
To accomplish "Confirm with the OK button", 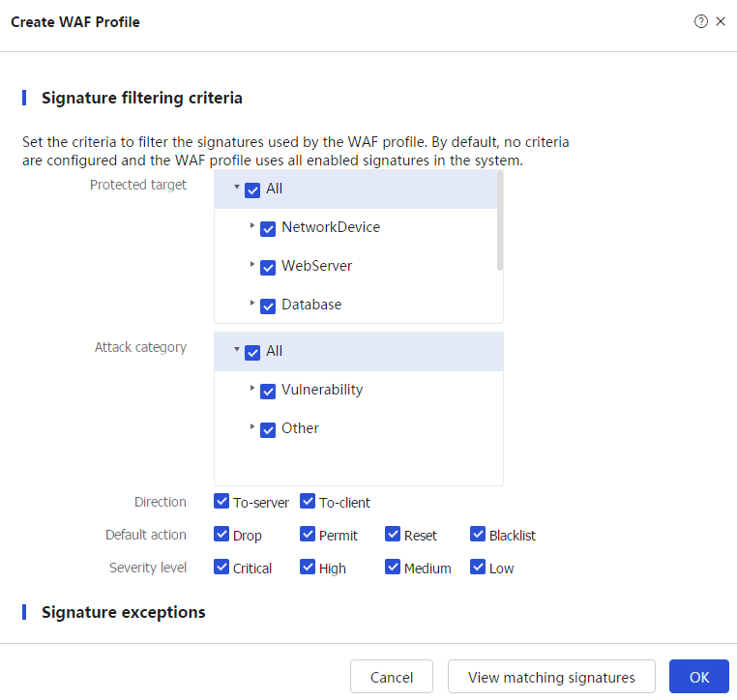I will point(699,677).
